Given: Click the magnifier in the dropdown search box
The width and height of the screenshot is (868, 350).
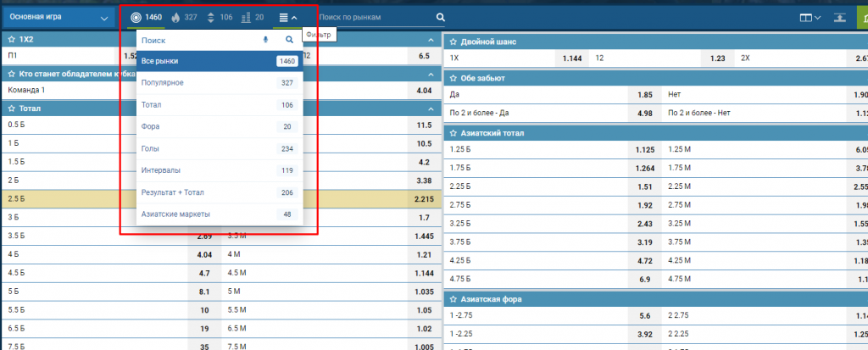Looking at the screenshot, I should coord(289,40).
